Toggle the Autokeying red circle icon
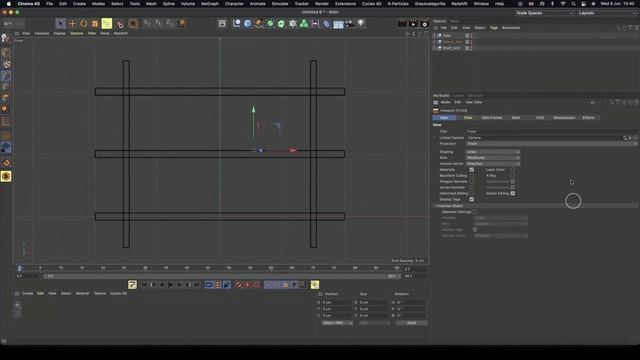This screenshot has width=640, height=360. [247, 284]
